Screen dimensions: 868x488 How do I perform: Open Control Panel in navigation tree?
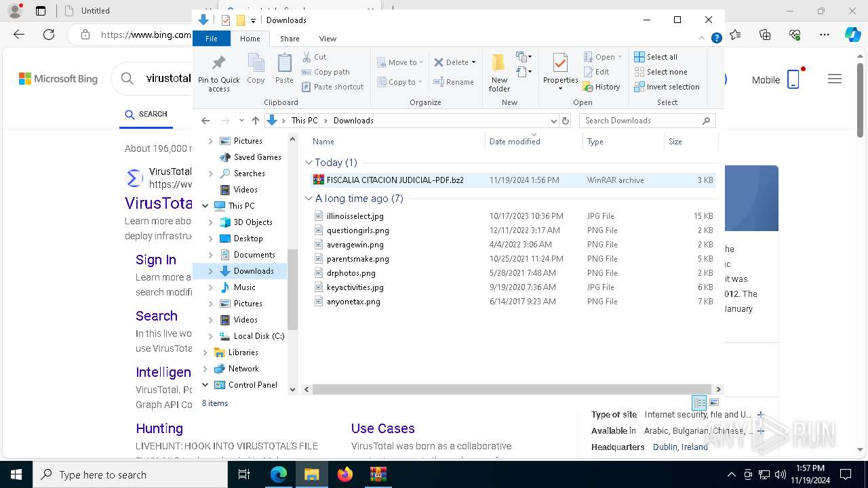[252, 385]
